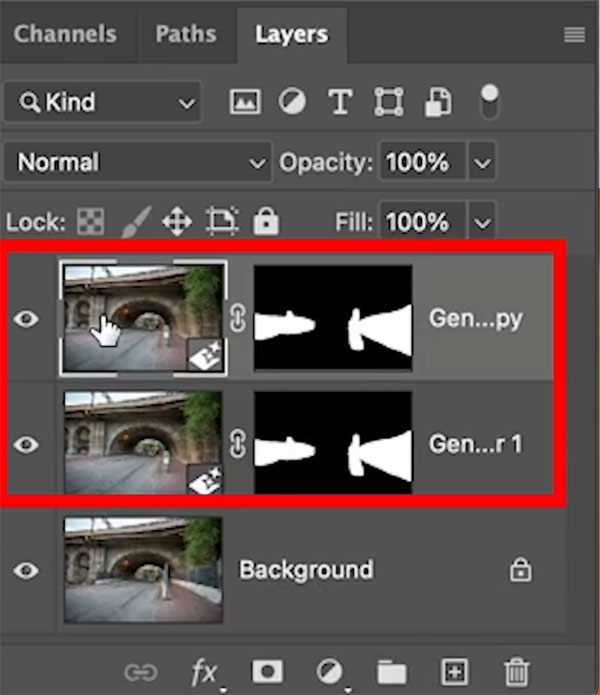Open the Kind filter type dropdown
The width and height of the screenshot is (600, 695).
[x=103, y=102]
